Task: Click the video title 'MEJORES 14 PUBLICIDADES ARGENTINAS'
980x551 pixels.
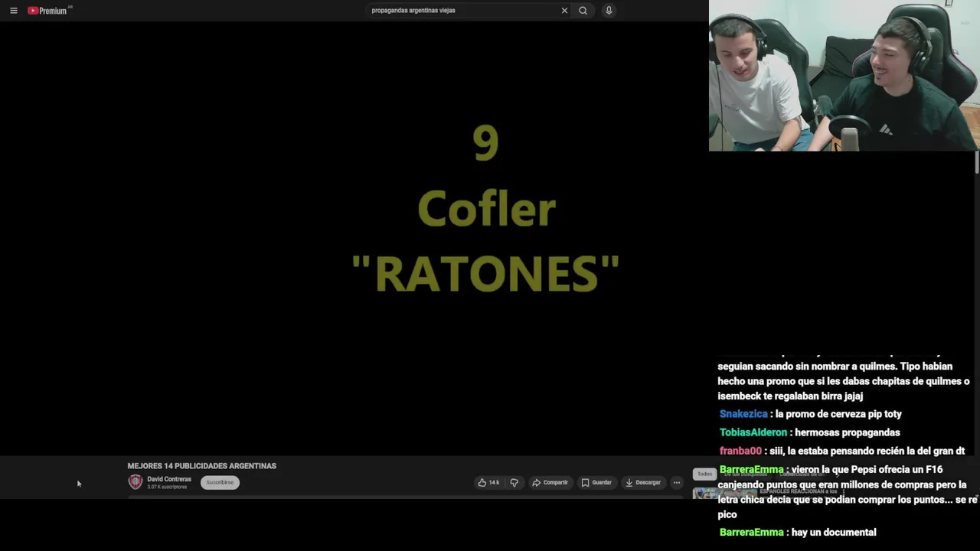Action: (x=201, y=466)
